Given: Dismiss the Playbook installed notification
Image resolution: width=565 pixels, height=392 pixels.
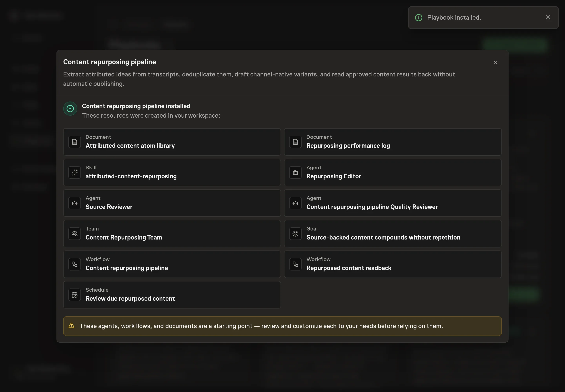Looking at the screenshot, I should click(x=548, y=17).
